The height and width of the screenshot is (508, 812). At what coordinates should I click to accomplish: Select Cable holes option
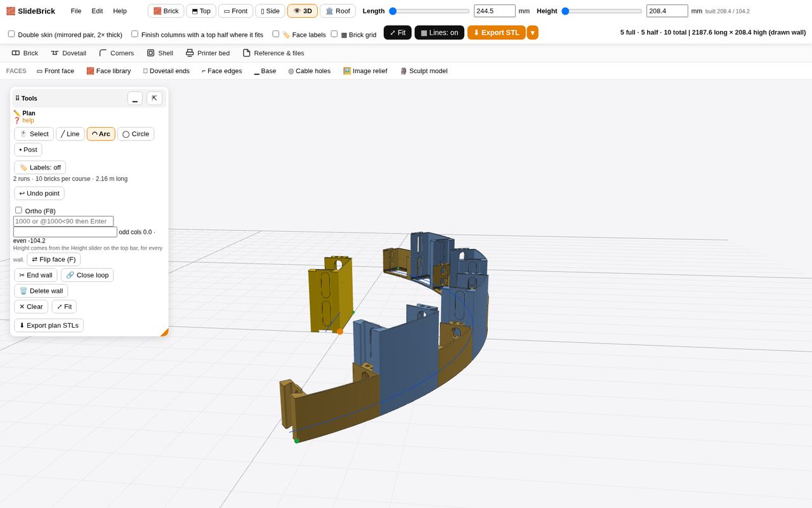(x=310, y=71)
